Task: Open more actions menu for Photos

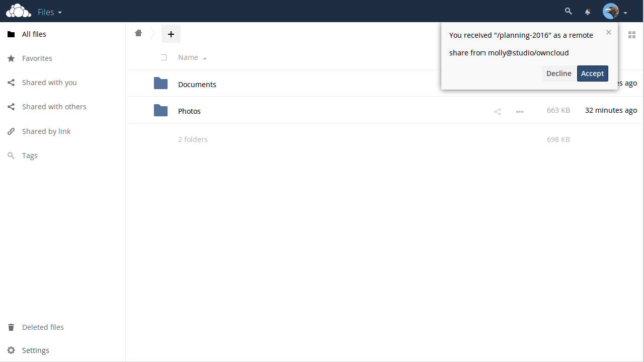Action: pos(520,111)
